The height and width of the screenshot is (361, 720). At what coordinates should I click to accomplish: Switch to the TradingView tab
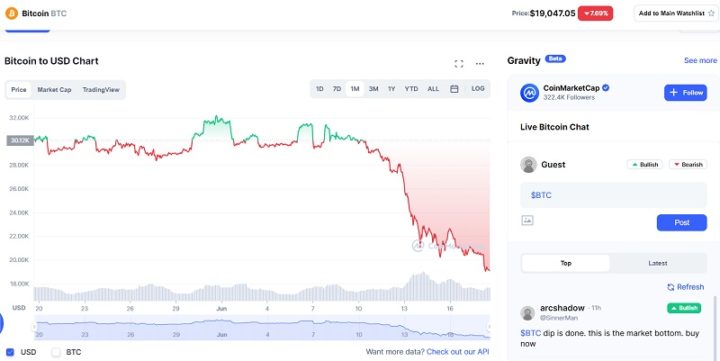tap(101, 90)
